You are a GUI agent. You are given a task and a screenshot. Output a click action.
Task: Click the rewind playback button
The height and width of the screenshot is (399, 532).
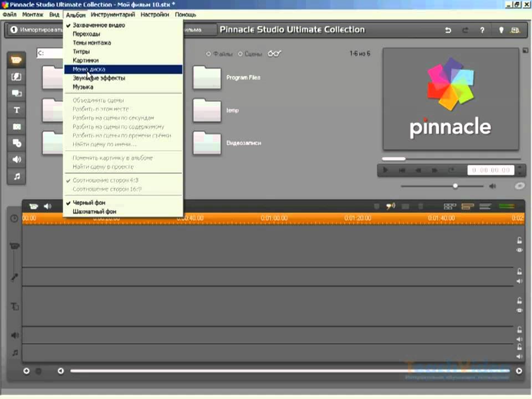point(418,170)
